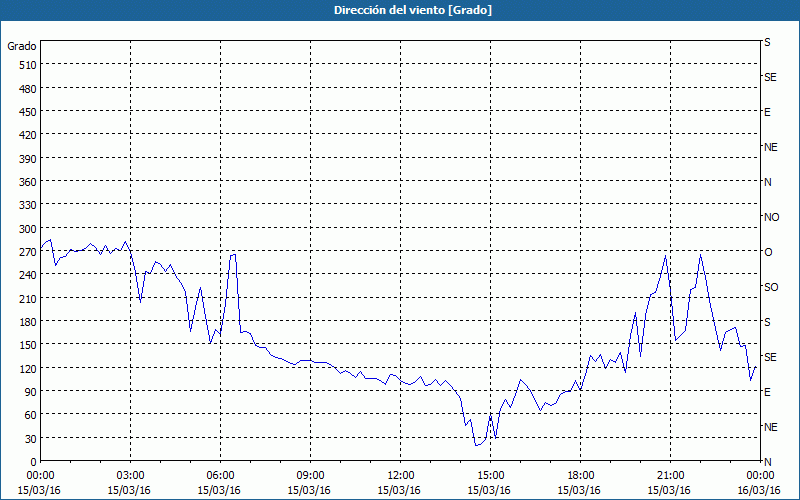Click the 'E' compass label level with 450
This screenshot has height=500, width=800.
point(767,112)
